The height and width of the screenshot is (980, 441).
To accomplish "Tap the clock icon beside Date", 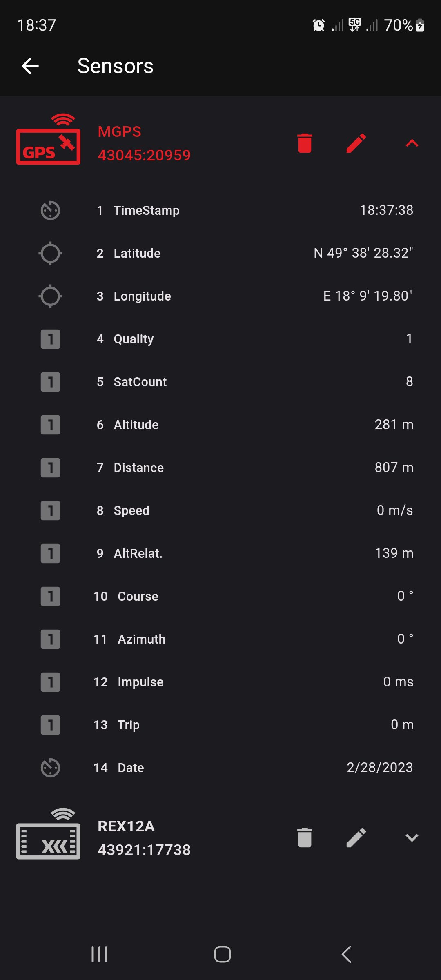I will [x=50, y=768].
